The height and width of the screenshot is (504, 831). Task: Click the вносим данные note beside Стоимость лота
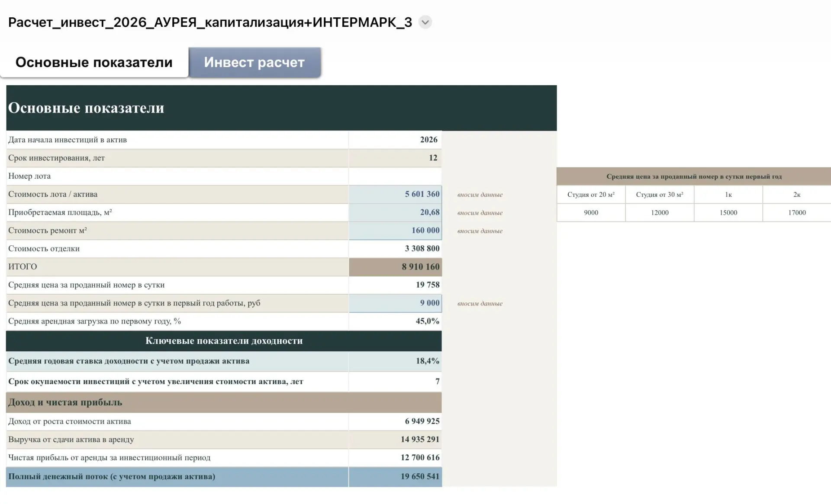pos(480,195)
